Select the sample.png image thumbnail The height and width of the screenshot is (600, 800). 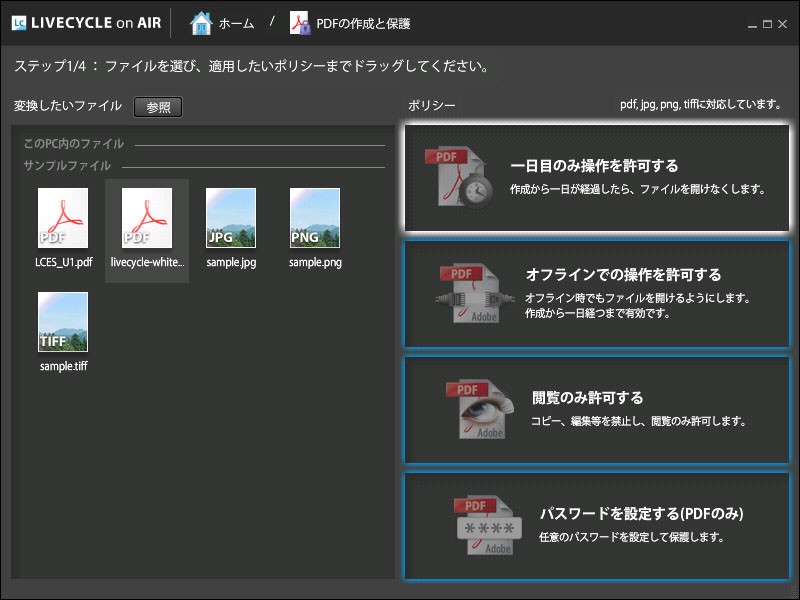coord(315,218)
